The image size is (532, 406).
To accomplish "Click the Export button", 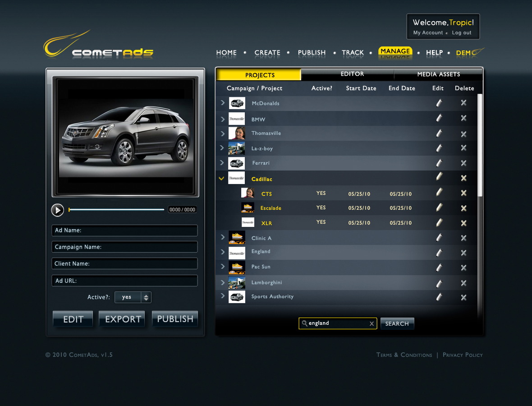I will click(122, 319).
